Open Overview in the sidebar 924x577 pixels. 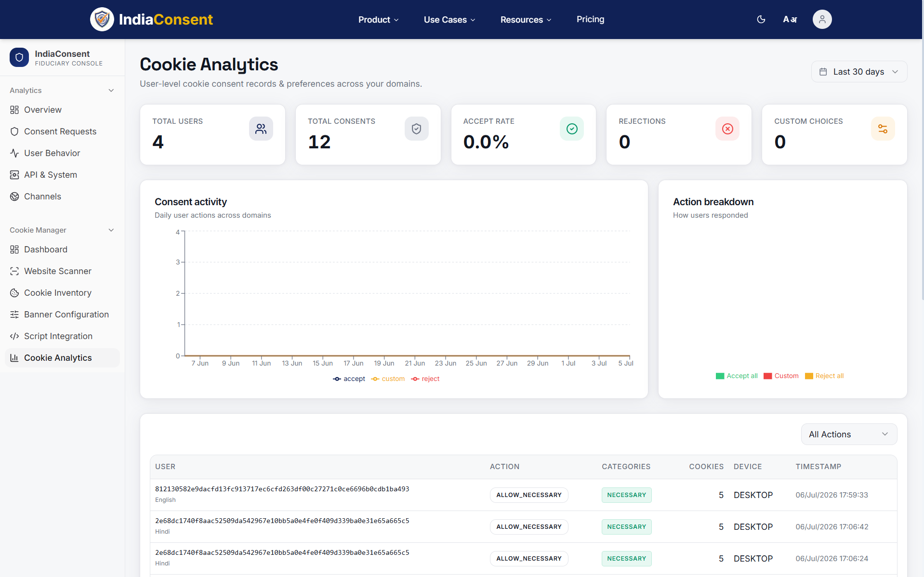point(62,110)
